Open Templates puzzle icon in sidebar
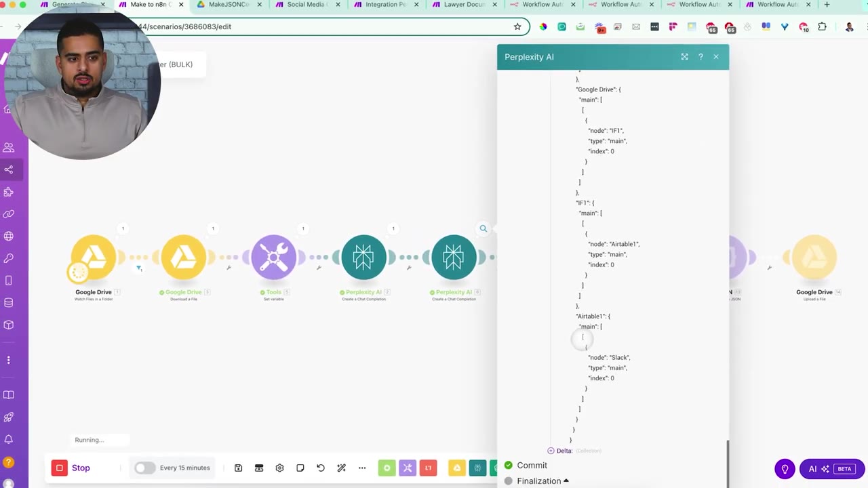The width and height of the screenshot is (868, 488). click(9, 192)
